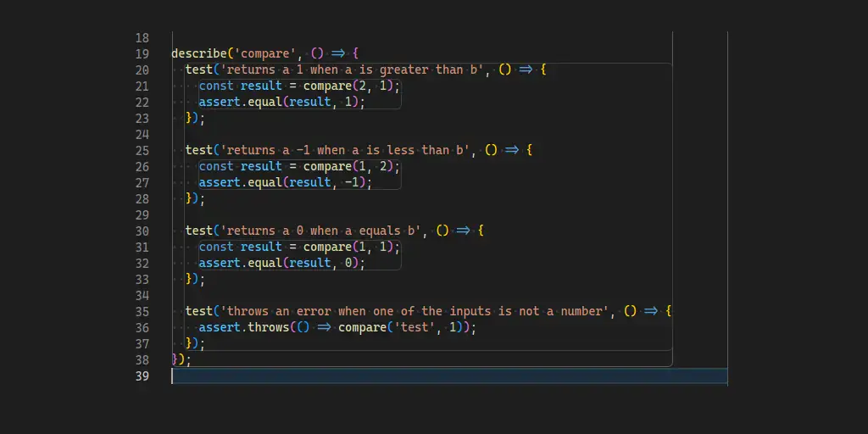
Task: Click the word describe on line 19
Action: [x=199, y=54]
